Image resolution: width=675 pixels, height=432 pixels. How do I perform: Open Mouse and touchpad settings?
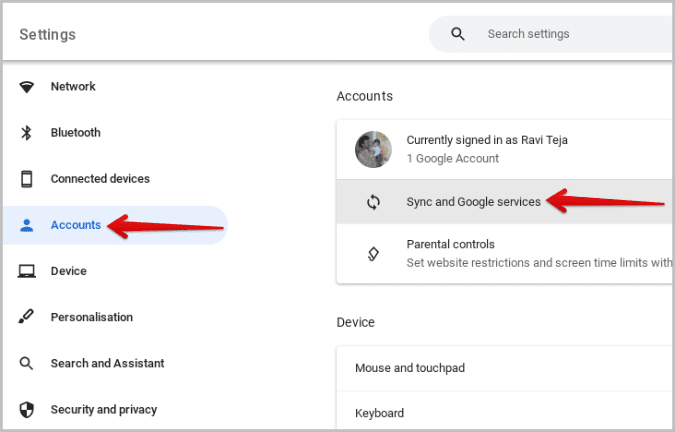click(x=505, y=368)
